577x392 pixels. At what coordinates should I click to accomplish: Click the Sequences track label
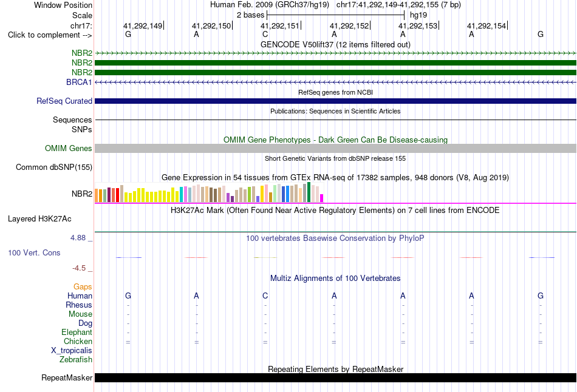(72, 120)
